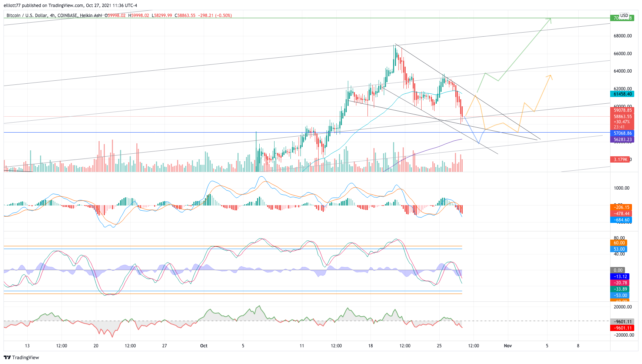This screenshot has height=364, width=642.
Task: Click the purple 56283.23 price label
Action: tap(622, 140)
